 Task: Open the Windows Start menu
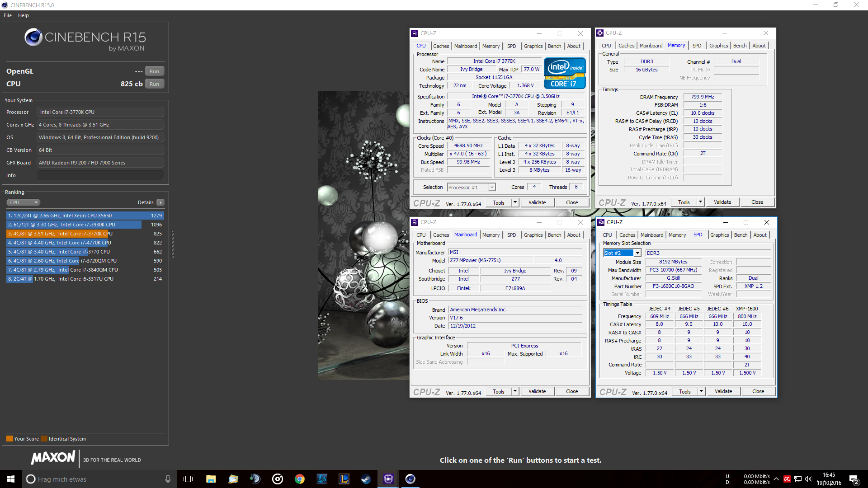coord(11,479)
